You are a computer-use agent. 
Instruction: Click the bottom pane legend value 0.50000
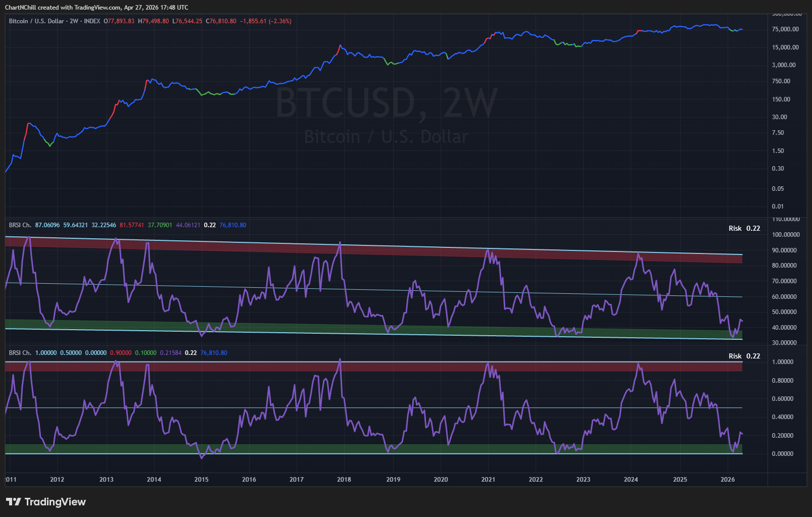click(x=71, y=353)
